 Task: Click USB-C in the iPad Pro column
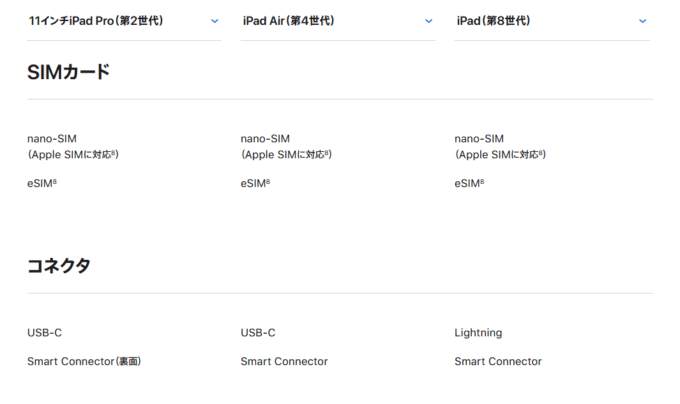(45, 333)
